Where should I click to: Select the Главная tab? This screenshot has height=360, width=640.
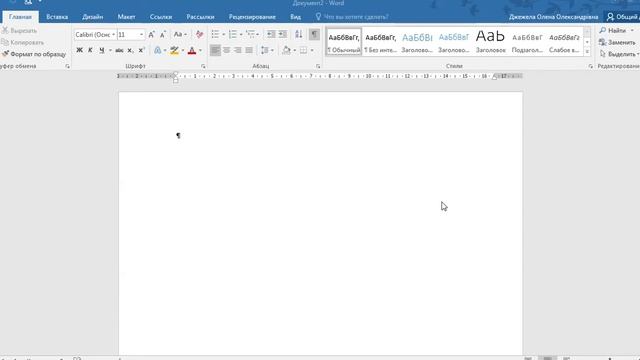(x=20, y=17)
